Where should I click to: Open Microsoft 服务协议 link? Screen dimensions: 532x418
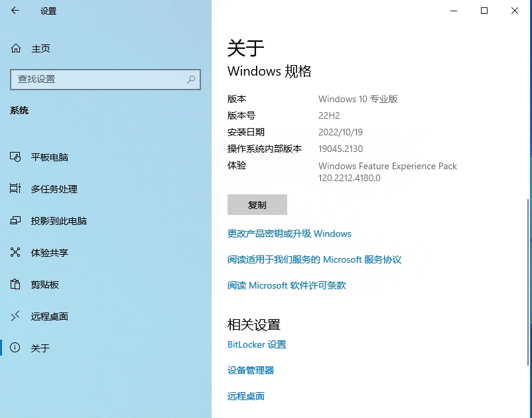click(314, 259)
